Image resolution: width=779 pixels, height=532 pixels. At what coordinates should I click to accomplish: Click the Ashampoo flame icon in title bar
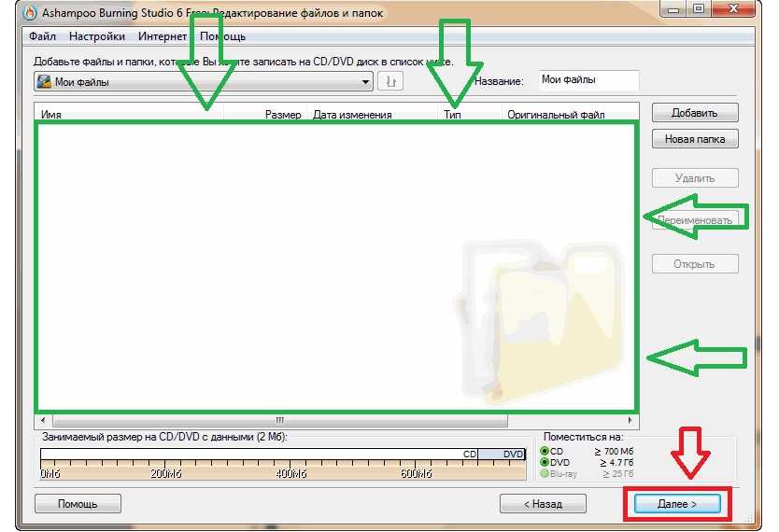pos(30,12)
